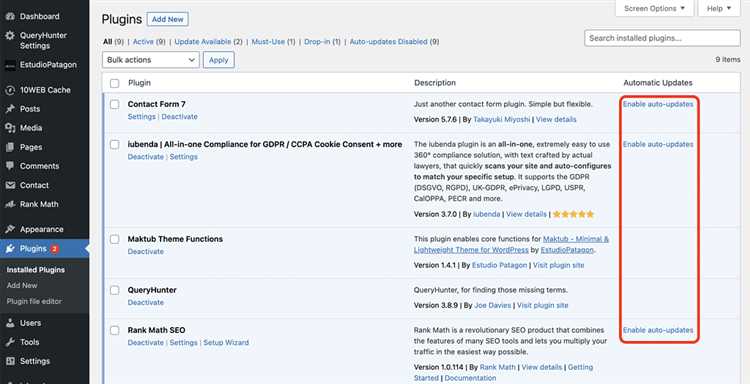Toggle the select-all plugins checkbox
The width and height of the screenshot is (750, 384).
tap(115, 83)
